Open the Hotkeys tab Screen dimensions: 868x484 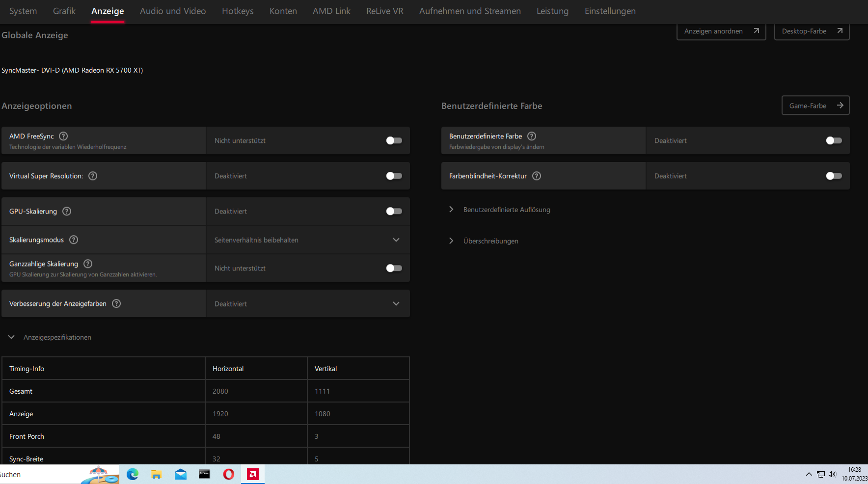[238, 11]
